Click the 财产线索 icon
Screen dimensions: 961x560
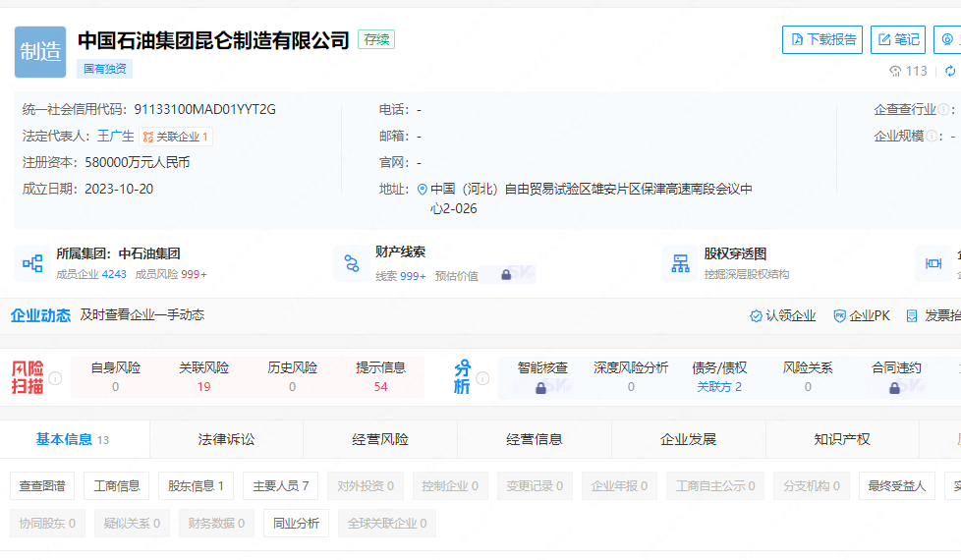[x=352, y=263]
